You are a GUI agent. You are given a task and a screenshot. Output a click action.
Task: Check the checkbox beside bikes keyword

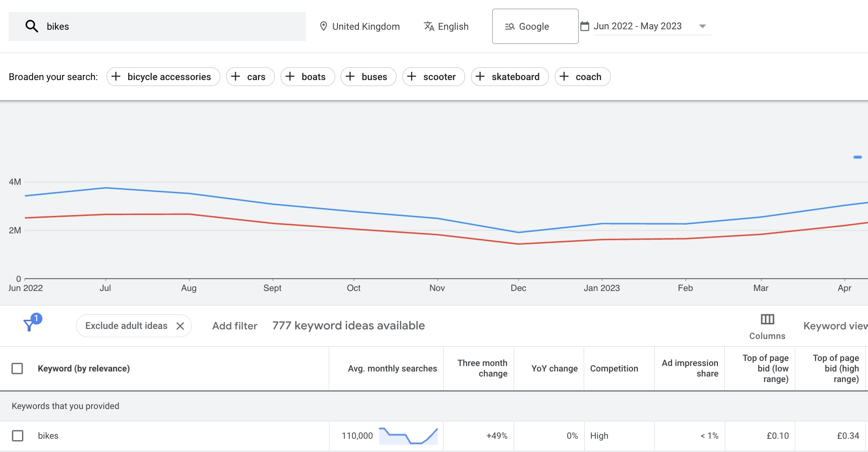(x=17, y=436)
